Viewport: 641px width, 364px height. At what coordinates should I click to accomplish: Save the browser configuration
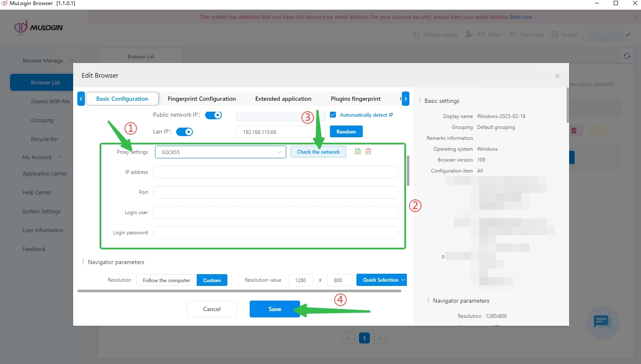click(274, 309)
